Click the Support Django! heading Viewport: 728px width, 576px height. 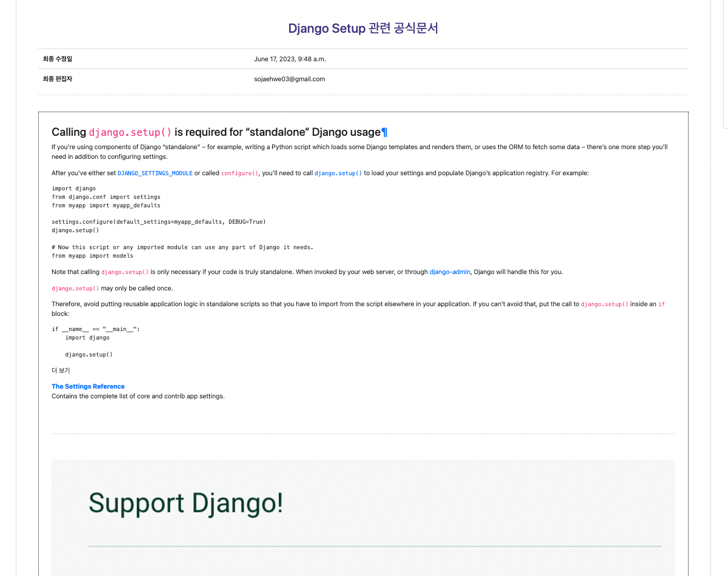[185, 503]
